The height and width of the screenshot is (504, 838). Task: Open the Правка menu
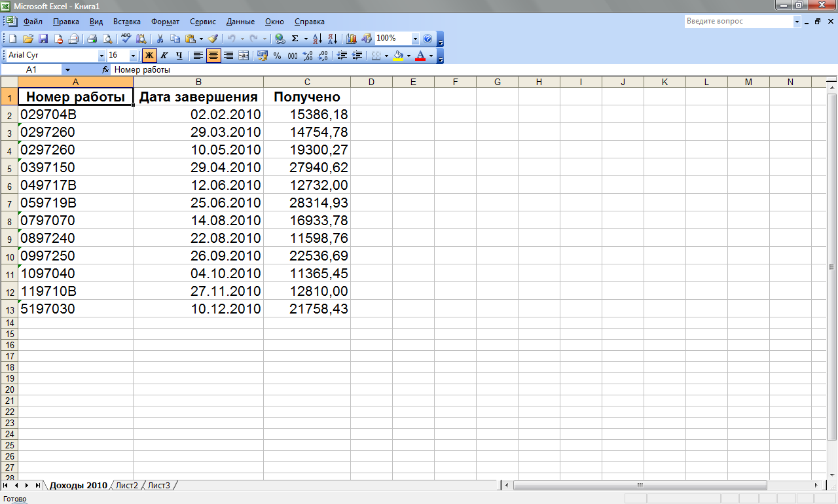[x=66, y=22]
